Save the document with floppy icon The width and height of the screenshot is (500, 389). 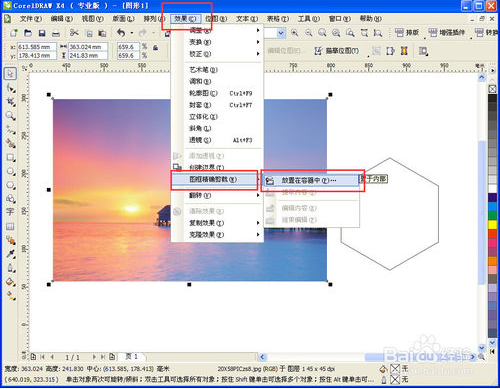pyautogui.click(x=42, y=33)
